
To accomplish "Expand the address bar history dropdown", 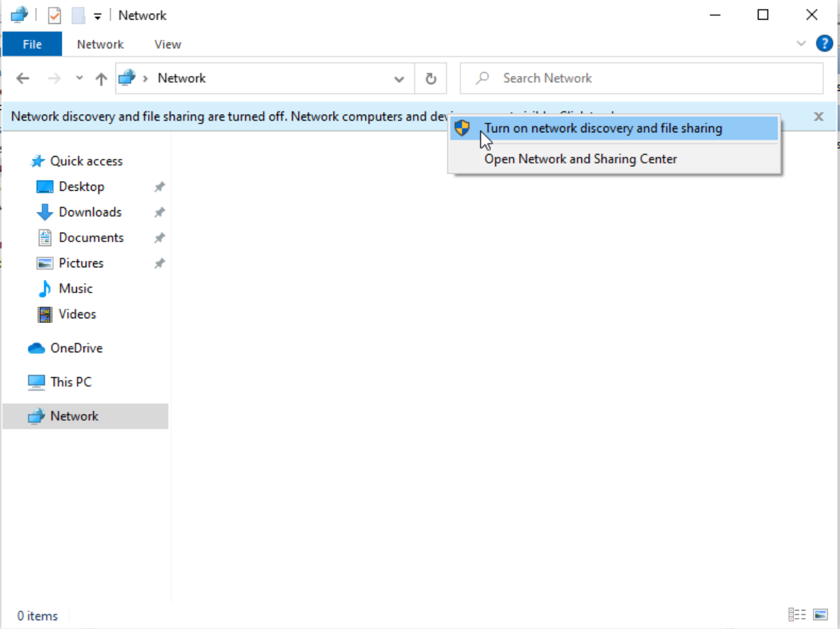I will click(x=399, y=79).
